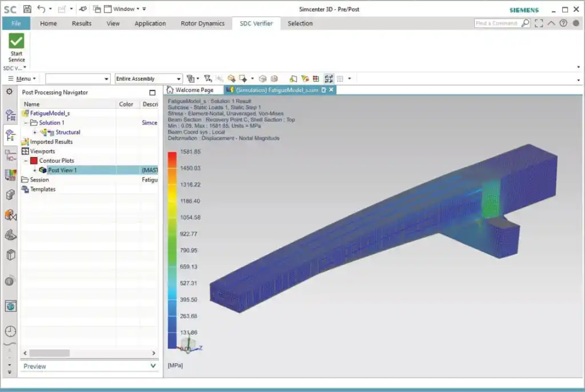Open the Help question mark icon
The image size is (585, 392).
[563, 23]
